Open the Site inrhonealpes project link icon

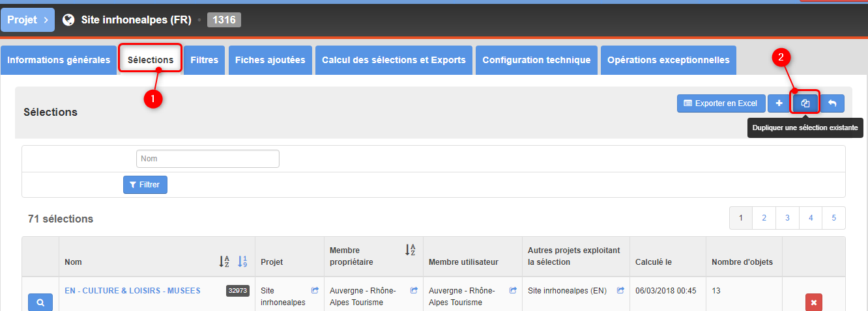click(315, 291)
